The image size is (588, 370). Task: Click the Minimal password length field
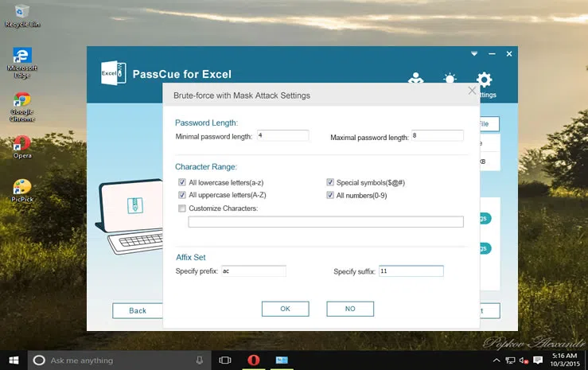point(282,135)
